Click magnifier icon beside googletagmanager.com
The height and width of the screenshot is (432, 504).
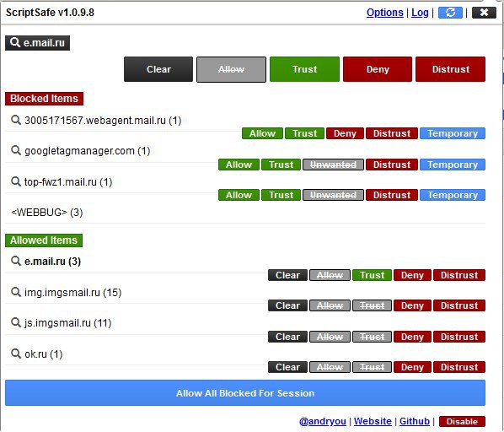tap(16, 150)
